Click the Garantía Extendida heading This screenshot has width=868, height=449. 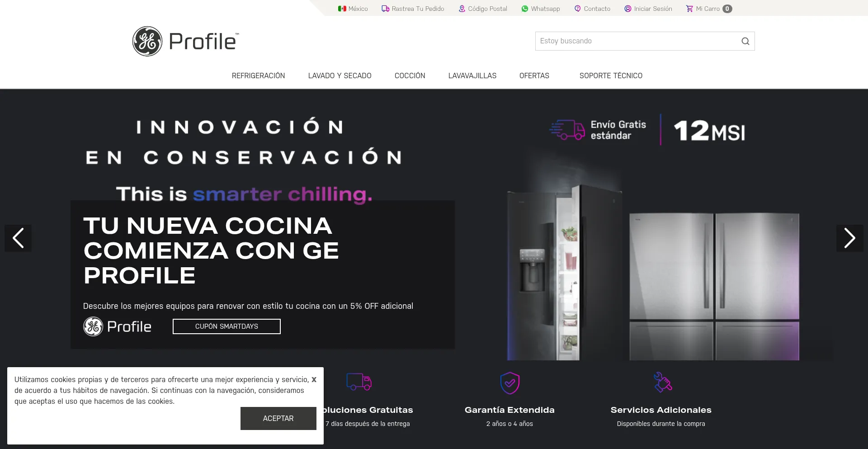[x=509, y=410]
